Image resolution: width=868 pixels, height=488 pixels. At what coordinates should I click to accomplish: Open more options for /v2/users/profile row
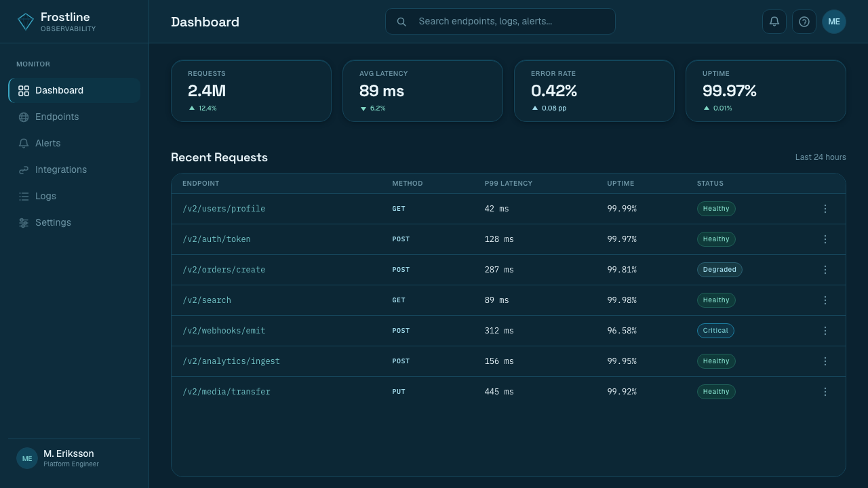tap(825, 209)
